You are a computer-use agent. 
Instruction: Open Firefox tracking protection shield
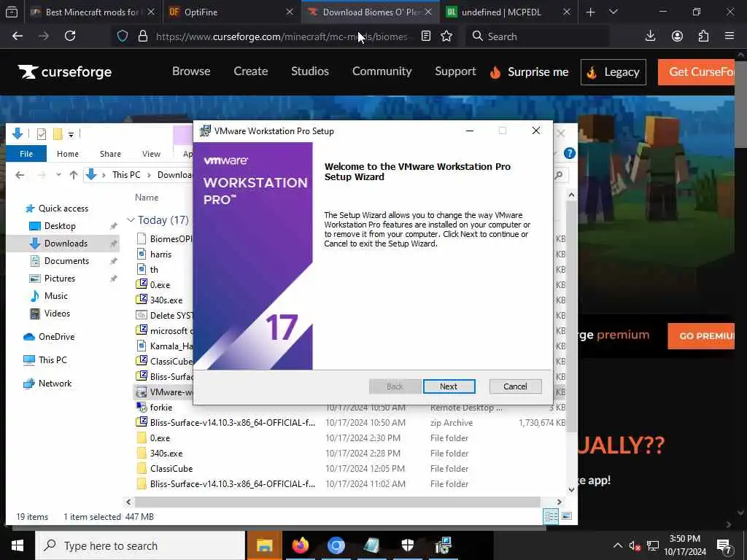[123, 36]
